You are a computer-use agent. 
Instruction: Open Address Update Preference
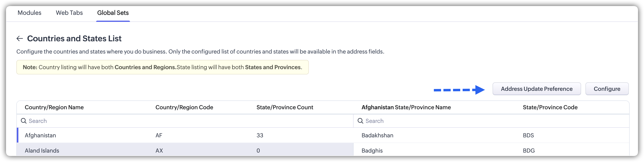[537, 89]
